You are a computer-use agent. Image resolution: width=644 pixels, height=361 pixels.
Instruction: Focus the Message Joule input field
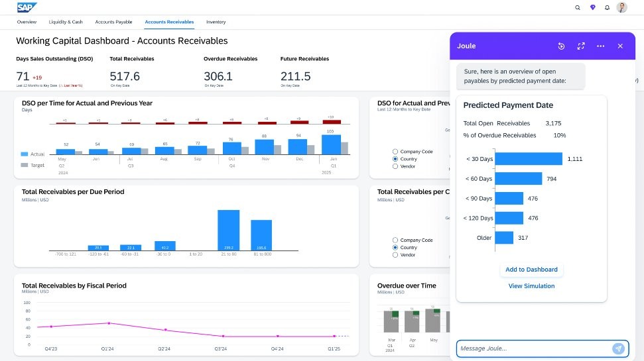tap(533, 348)
